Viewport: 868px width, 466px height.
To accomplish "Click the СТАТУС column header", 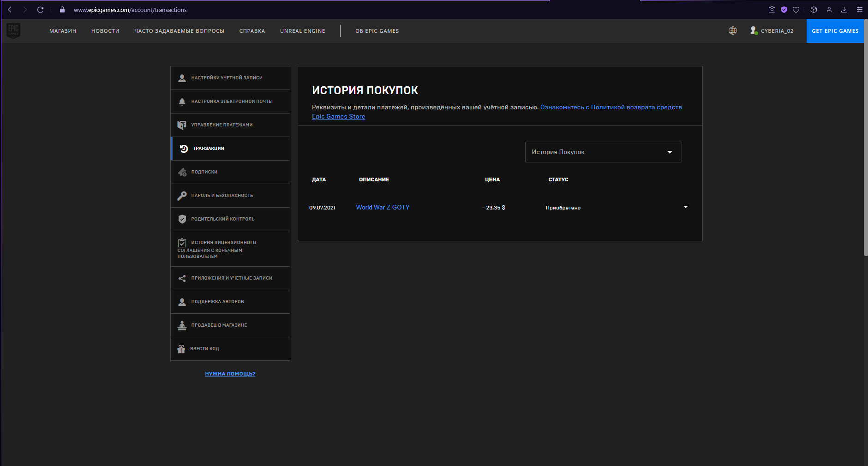I will point(558,179).
